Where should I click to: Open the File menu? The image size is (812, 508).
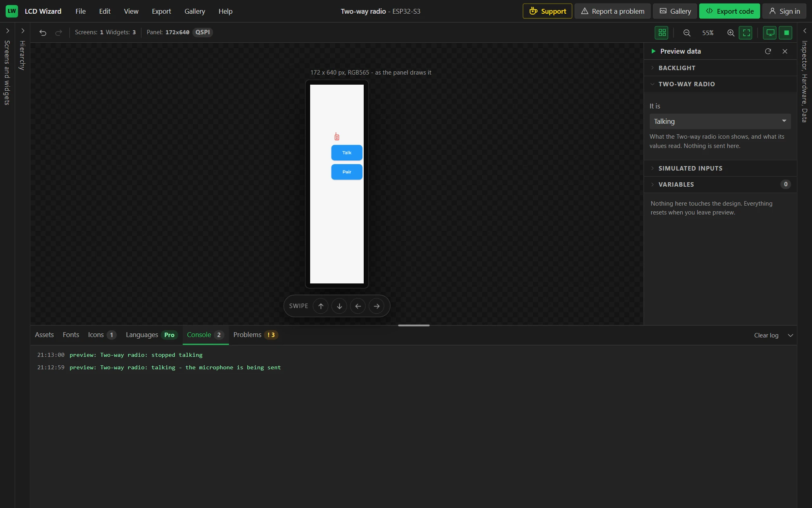tap(81, 11)
